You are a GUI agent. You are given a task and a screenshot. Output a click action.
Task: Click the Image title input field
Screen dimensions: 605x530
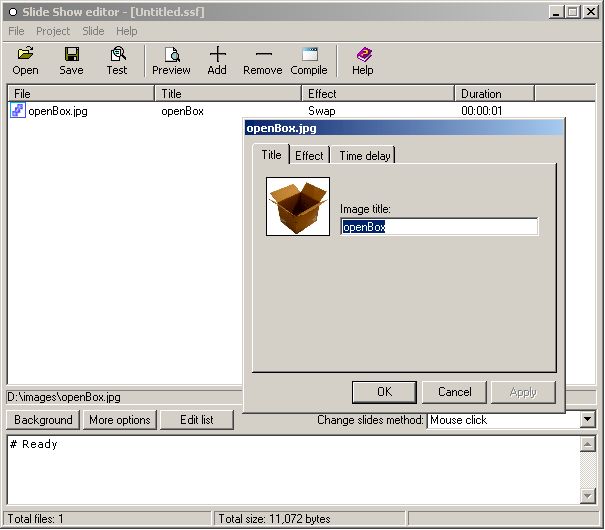coord(439,226)
